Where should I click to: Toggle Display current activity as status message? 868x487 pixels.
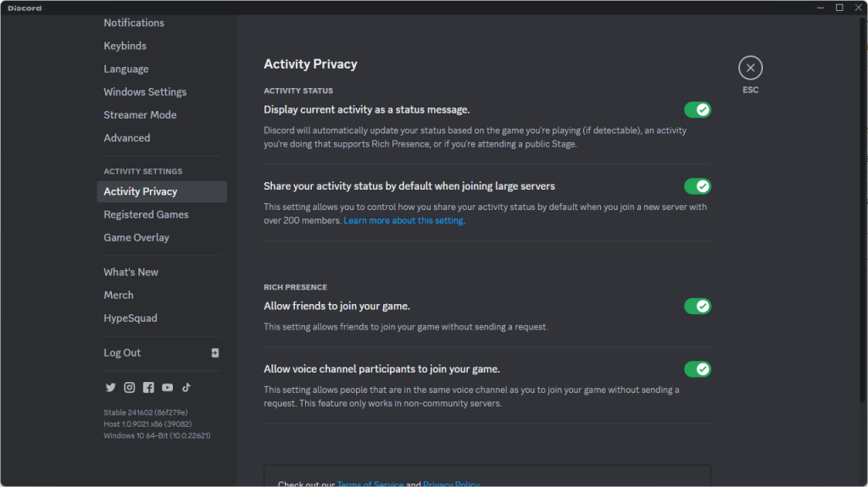pos(698,109)
